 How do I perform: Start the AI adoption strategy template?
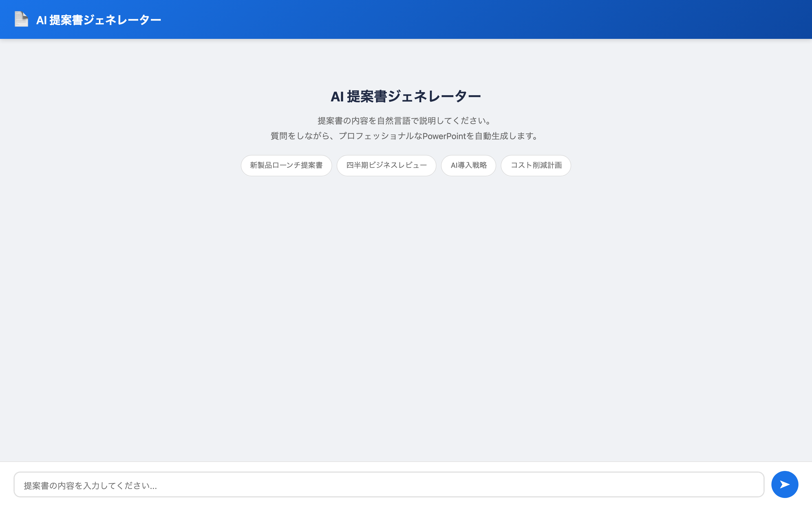click(468, 165)
